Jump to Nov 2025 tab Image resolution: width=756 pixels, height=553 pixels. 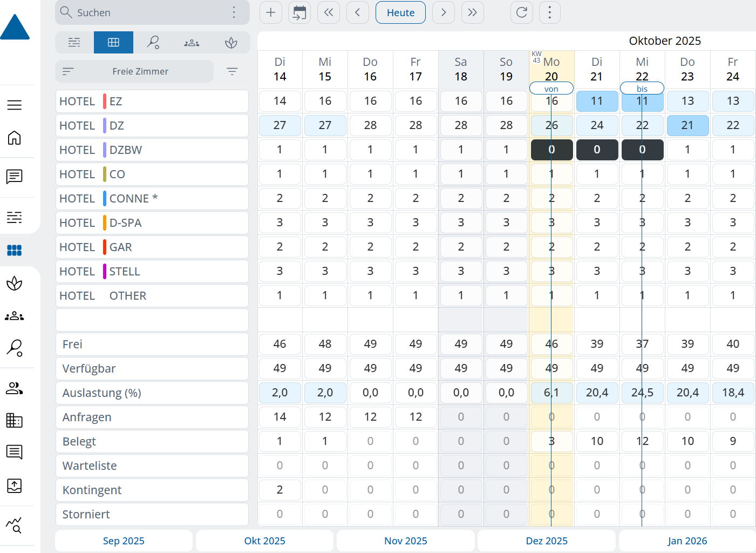(405, 541)
